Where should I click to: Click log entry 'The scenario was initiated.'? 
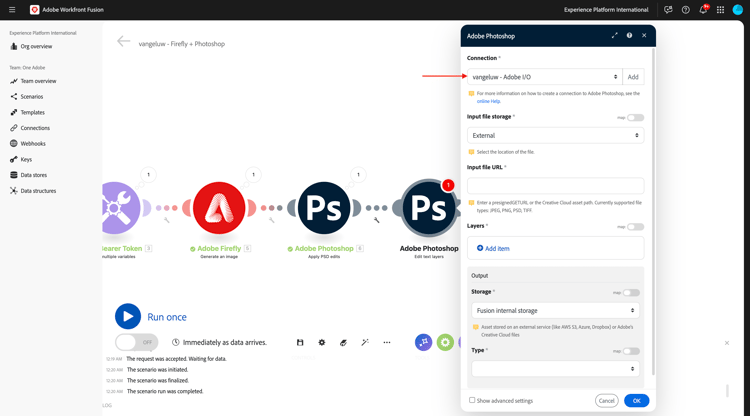(x=157, y=370)
